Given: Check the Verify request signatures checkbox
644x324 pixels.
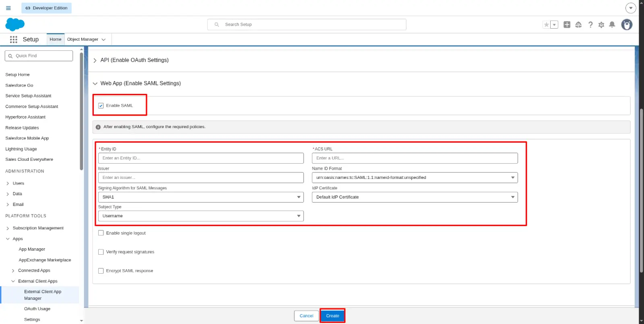Looking at the screenshot, I should pyautogui.click(x=101, y=252).
